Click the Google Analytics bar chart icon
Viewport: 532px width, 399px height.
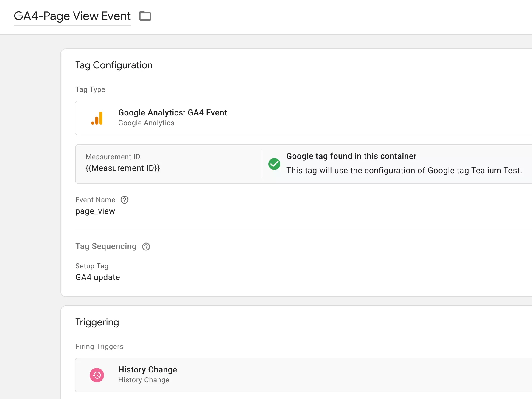(97, 118)
